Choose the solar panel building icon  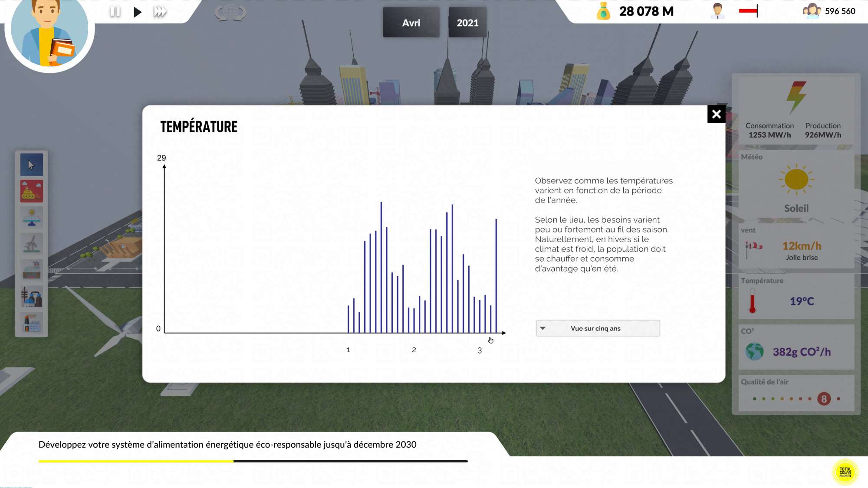31,217
